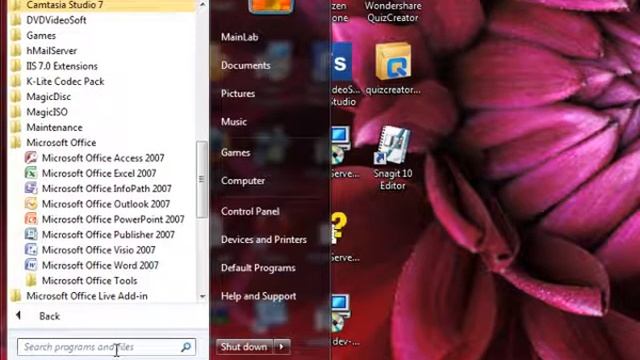Click the search magnifier icon
This screenshot has height=360, width=640.
coord(186,347)
